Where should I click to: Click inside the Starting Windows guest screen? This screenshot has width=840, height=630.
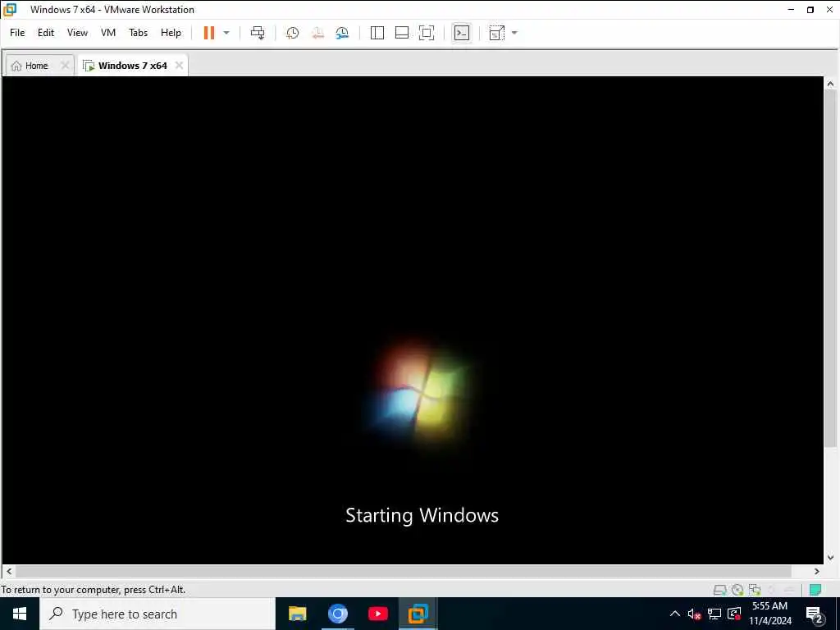413,320
